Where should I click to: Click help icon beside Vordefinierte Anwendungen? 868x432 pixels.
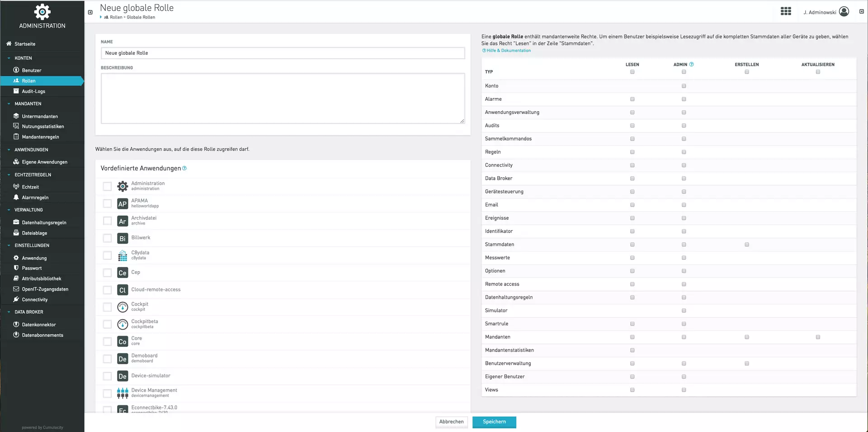point(184,169)
